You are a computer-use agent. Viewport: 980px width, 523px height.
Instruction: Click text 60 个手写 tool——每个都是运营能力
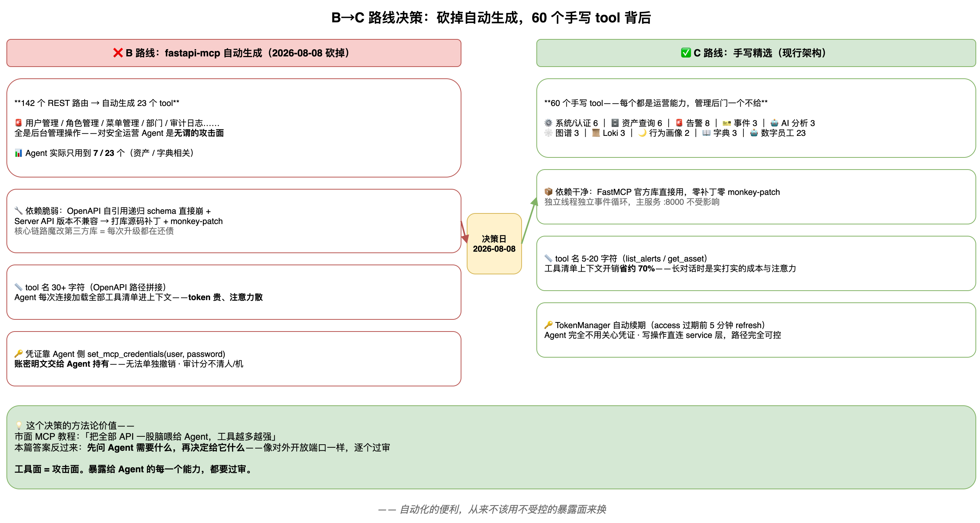tap(656, 103)
